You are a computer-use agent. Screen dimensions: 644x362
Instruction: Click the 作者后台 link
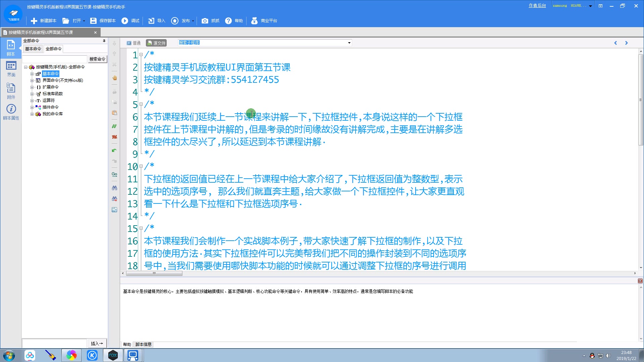(x=537, y=6)
